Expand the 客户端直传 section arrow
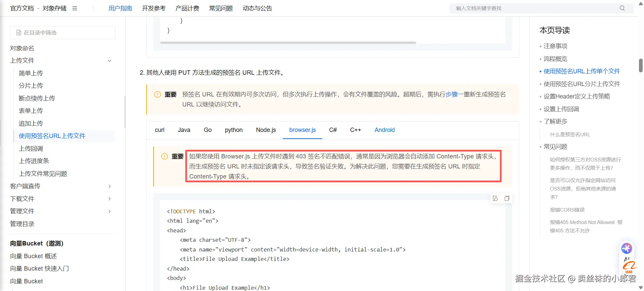Viewport: 644px width, 291px height. click(109, 186)
